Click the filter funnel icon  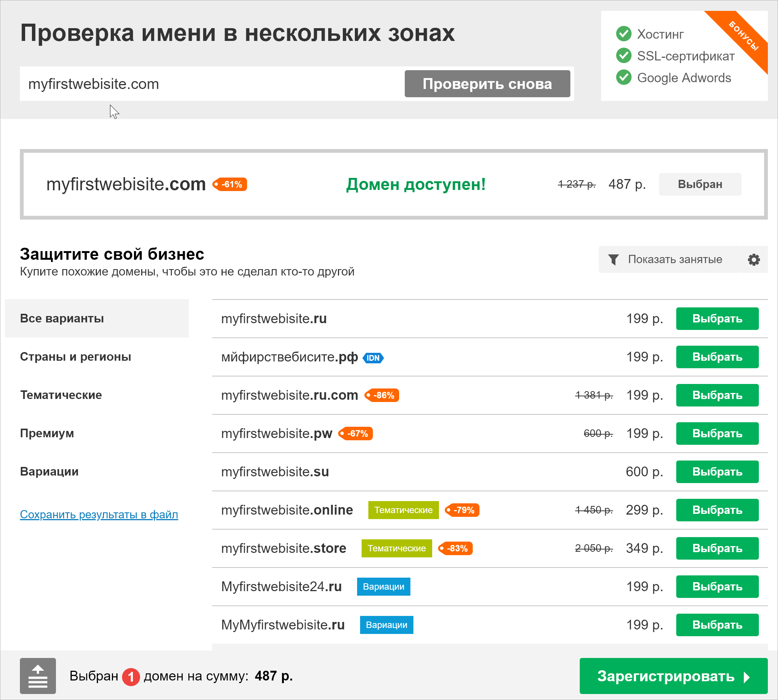[614, 259]
